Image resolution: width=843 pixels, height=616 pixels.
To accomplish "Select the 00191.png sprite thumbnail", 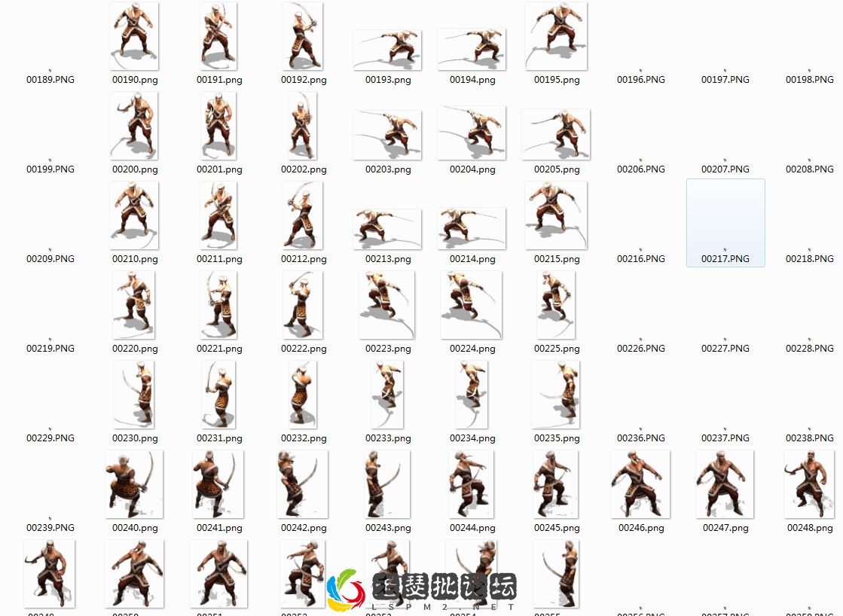I will 218,36.
